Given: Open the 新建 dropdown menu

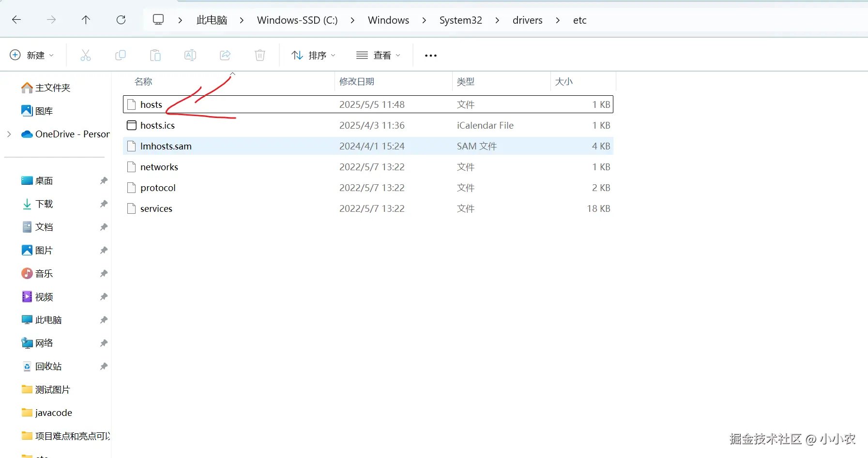Looking at the screenshot, I should (32, 55).
